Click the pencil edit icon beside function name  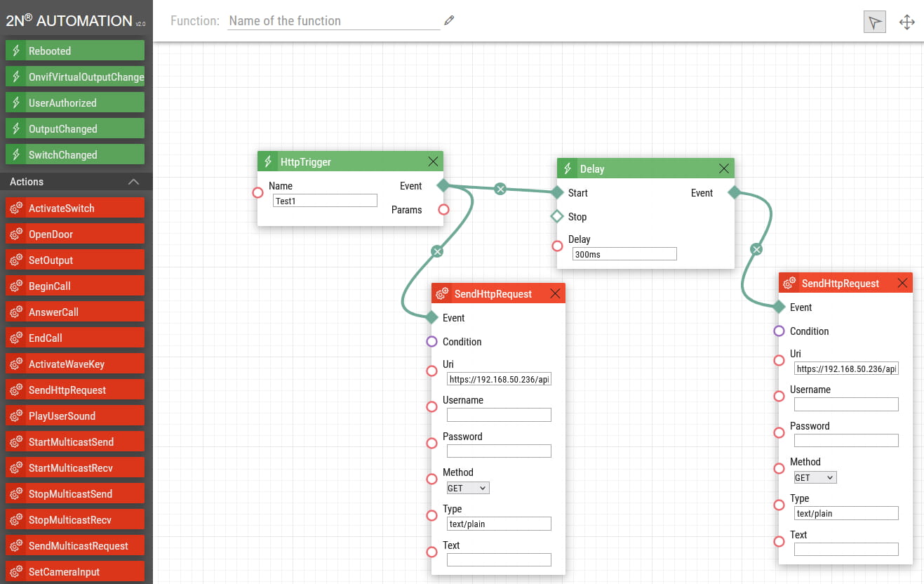click(x=449, y=20)
